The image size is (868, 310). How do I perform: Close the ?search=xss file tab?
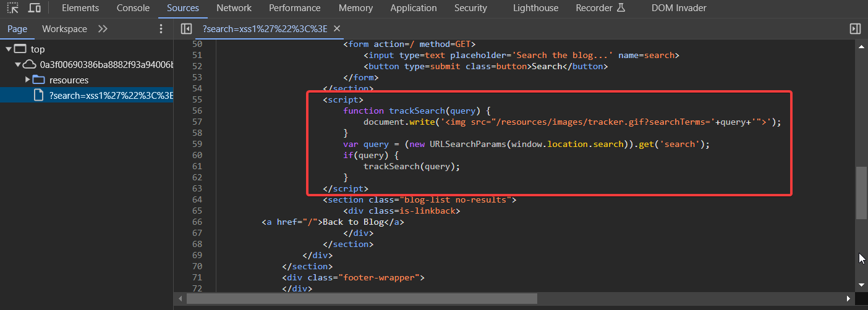[x=337, y=29]
